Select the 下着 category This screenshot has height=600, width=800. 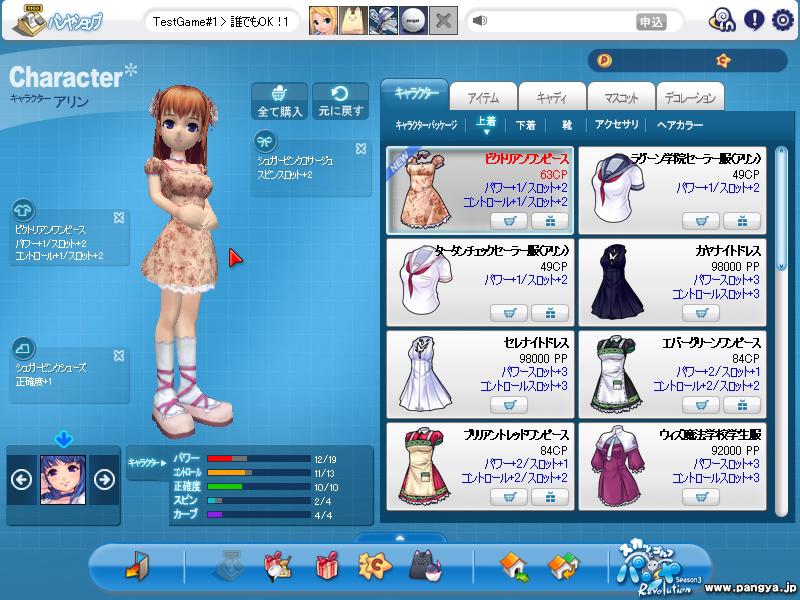pos(526,124)
